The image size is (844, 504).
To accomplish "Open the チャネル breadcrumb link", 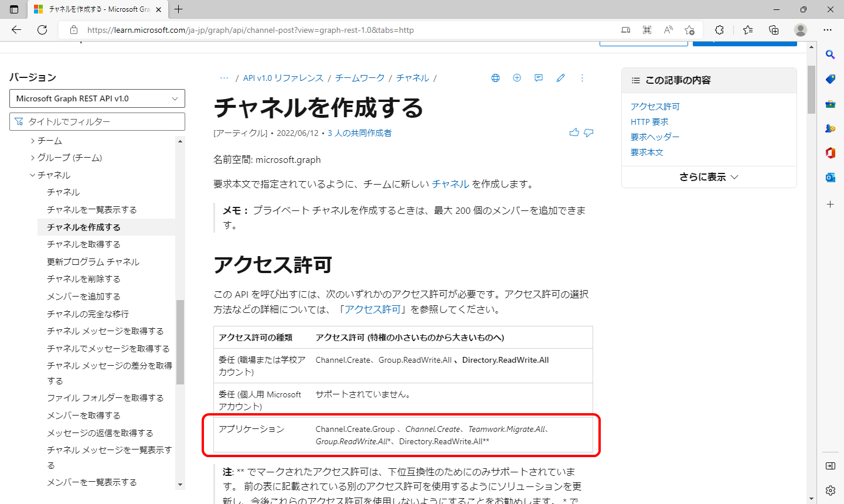I will (x=413, y=78).
